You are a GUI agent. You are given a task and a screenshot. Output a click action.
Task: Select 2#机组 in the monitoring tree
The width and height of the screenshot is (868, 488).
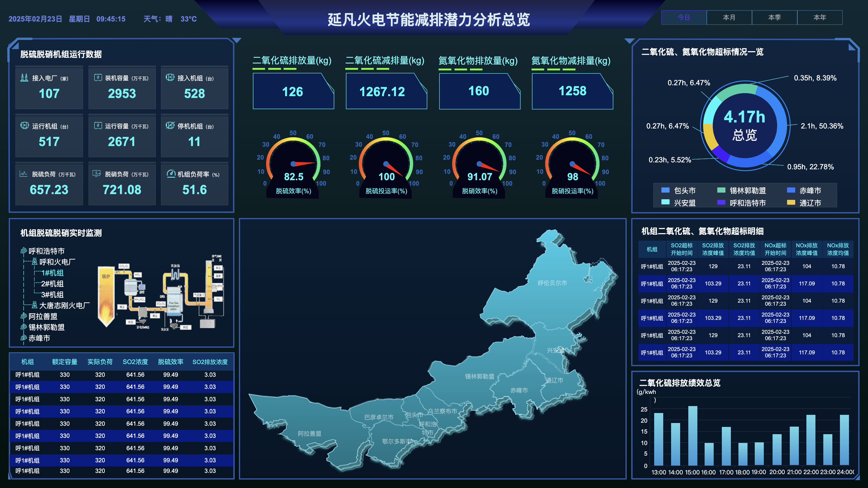(52, 284)
